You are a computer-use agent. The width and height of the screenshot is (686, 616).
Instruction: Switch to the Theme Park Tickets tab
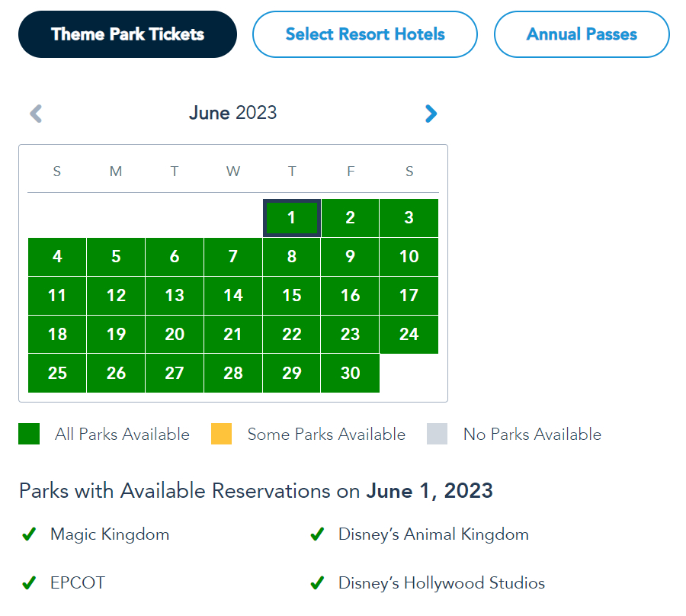tap(127, 34)
